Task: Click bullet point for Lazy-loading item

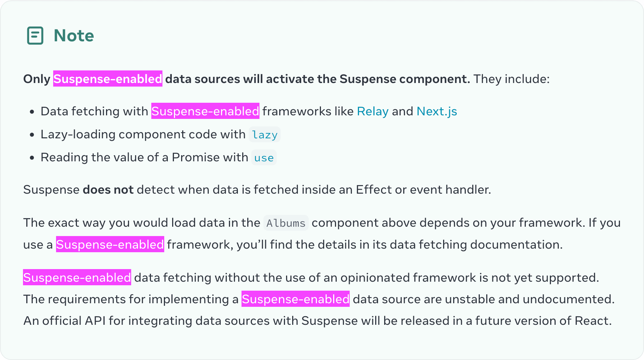Action: click(x=32, y=135)
